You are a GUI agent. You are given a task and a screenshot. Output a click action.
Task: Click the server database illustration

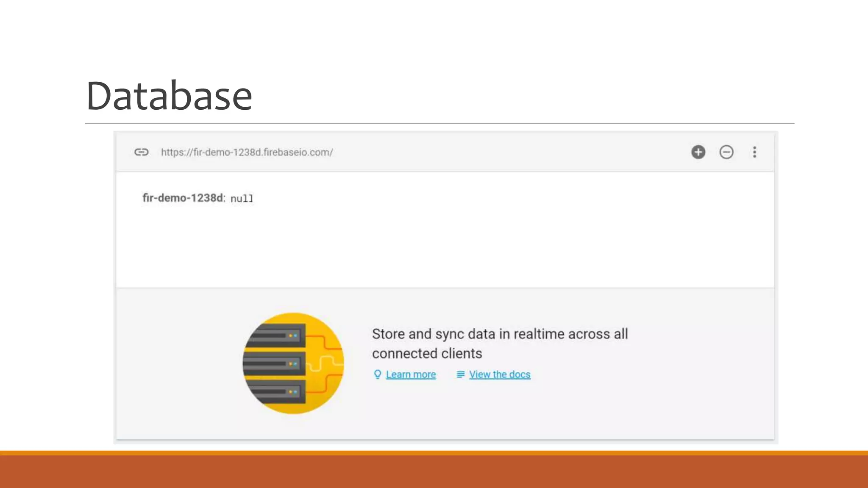[x=293, y=363]
